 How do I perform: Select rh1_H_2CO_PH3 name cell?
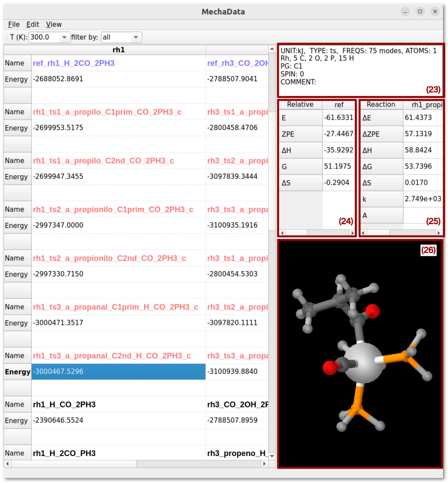click(x=118, y=453)
